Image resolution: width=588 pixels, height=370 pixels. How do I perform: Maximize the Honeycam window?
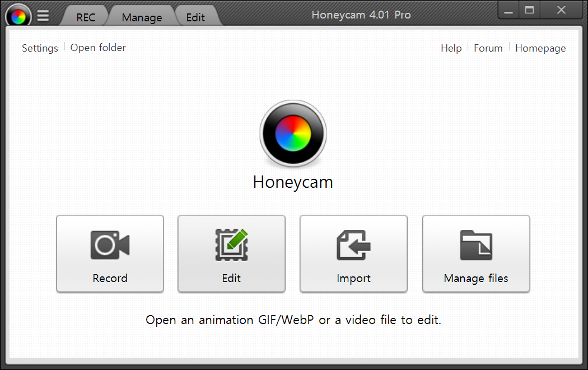point(529,10)
